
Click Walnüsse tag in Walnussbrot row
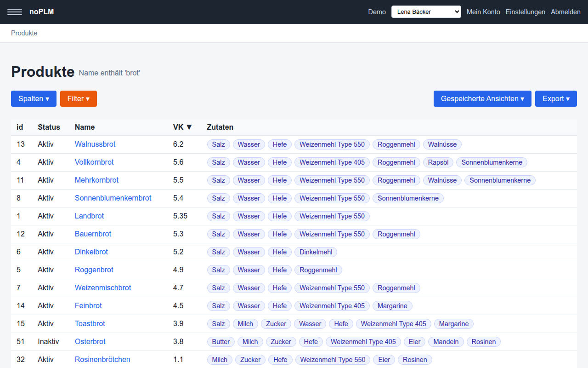[442, 144]
